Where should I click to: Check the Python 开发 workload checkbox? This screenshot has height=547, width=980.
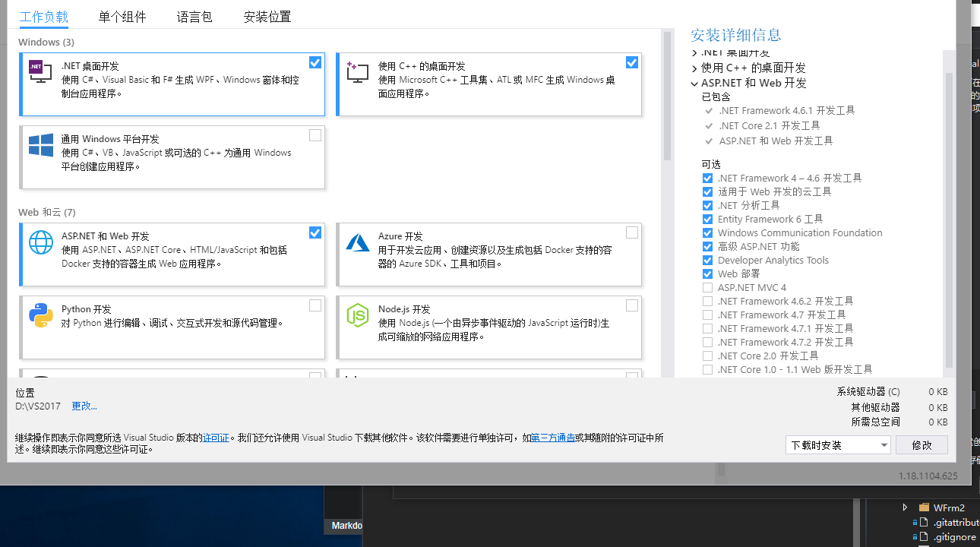point(315,305)
